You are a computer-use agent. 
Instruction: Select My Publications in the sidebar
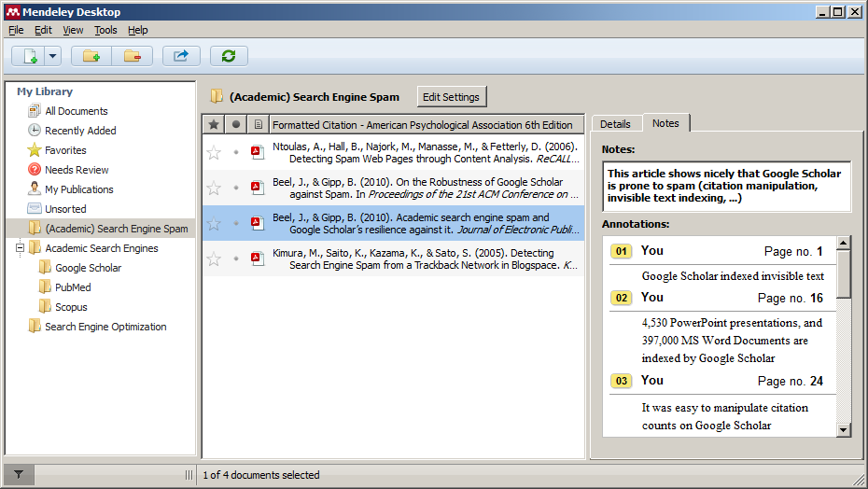coord(78,189)
